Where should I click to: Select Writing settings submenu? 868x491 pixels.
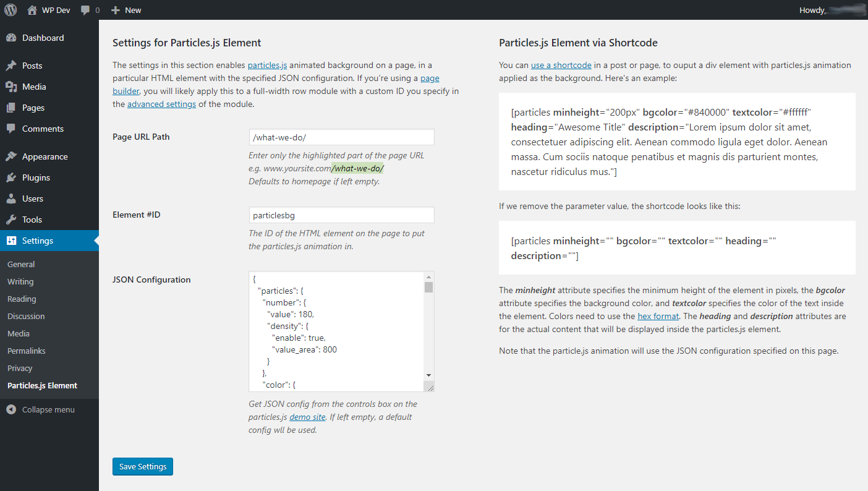pos(20,281)
